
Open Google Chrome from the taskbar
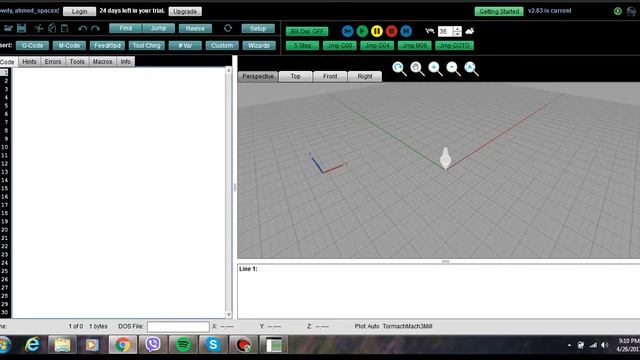tap(122, 345)
